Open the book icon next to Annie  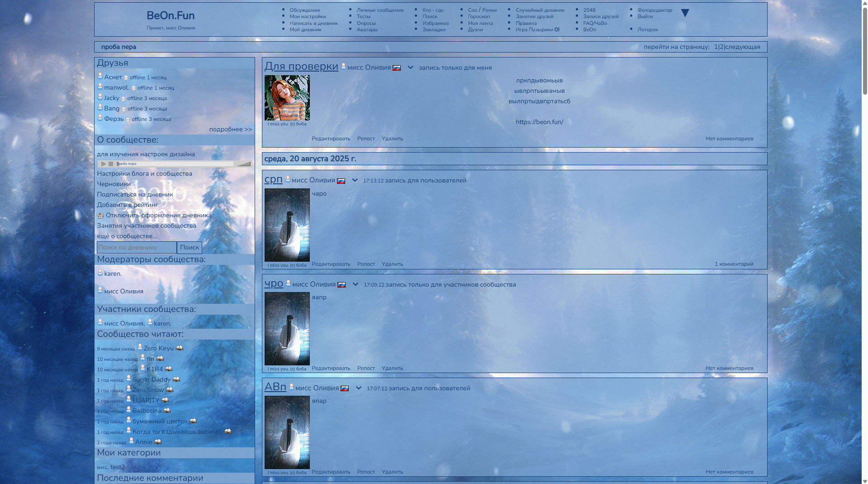[x=158, y=442]
